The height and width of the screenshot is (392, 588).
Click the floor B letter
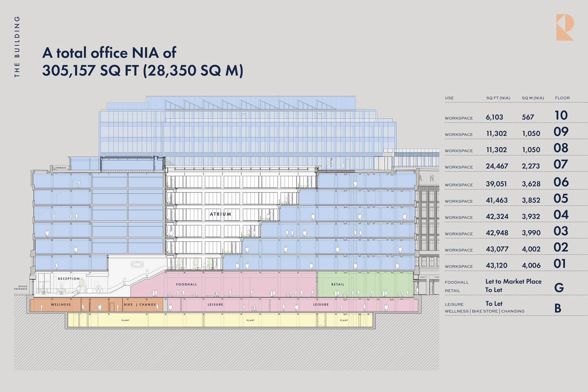click(x=558, y=308)
